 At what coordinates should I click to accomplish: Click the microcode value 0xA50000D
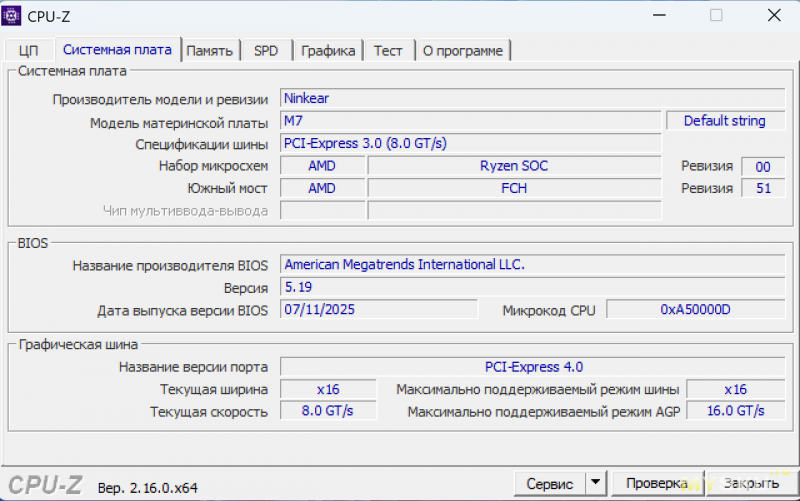coord(695,310)
